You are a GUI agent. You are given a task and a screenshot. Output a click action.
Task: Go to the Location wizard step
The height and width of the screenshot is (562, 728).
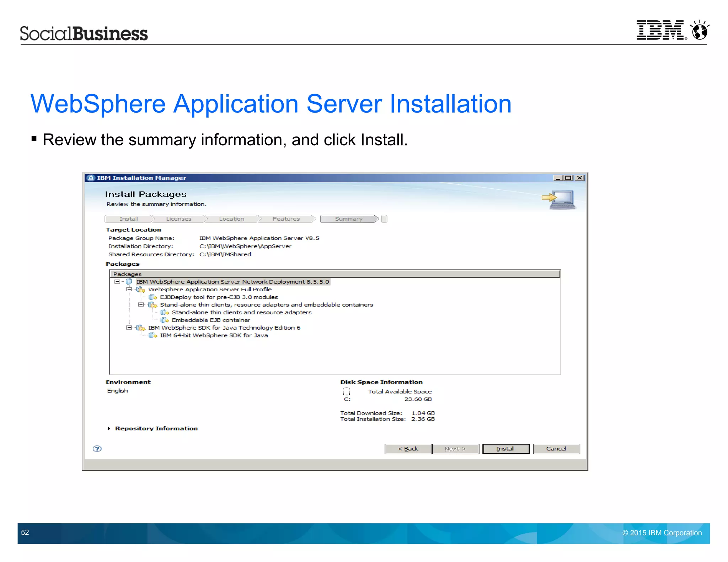(232, 219)
